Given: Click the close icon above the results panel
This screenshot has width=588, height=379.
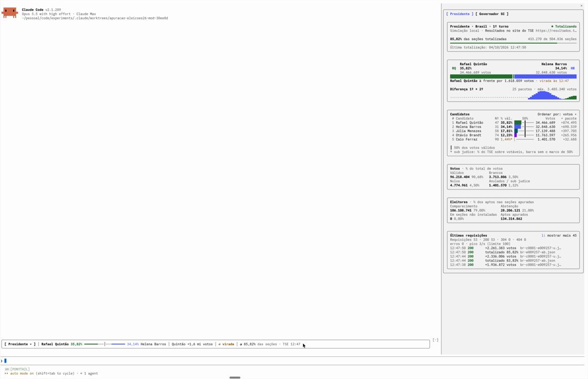Looking at the screenshot, I should pyautogui.click(x=582, y=6).
